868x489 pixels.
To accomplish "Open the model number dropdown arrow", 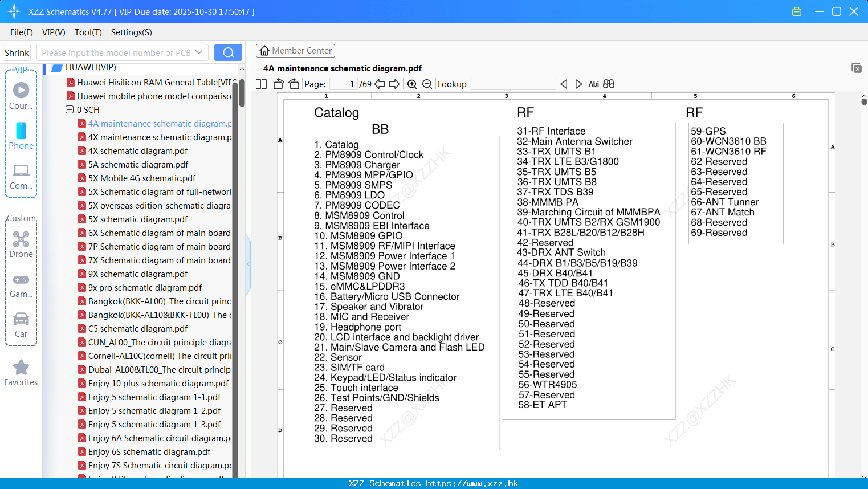I will tap(199, 52).
